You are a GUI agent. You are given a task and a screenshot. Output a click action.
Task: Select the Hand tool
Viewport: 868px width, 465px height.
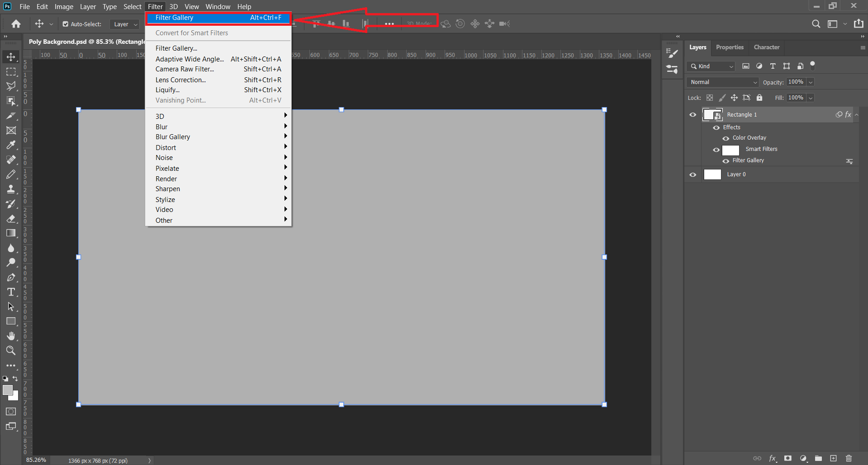[x=11, y=336]
